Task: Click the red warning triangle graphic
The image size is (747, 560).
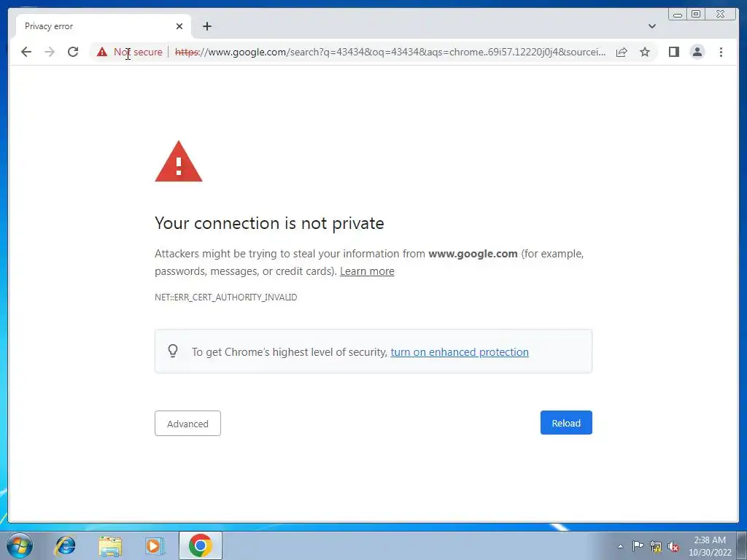Action: point(179,161)
